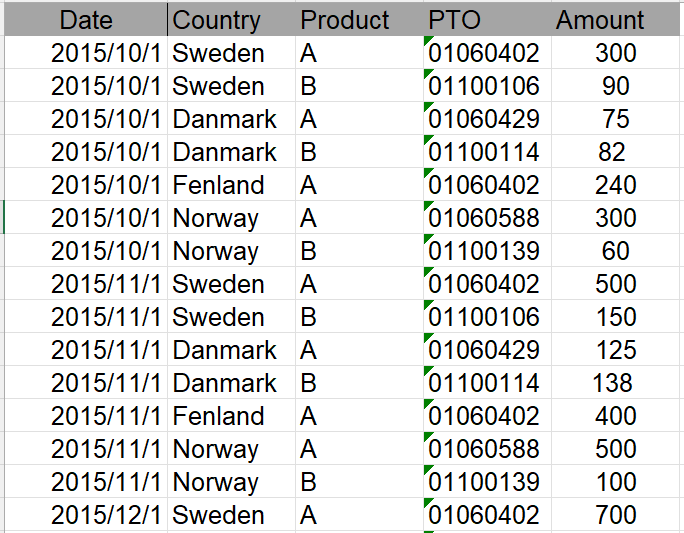Click the Amount cell showing 150
Viewport: 684px width, 533px height.
[x=616, y=316]
